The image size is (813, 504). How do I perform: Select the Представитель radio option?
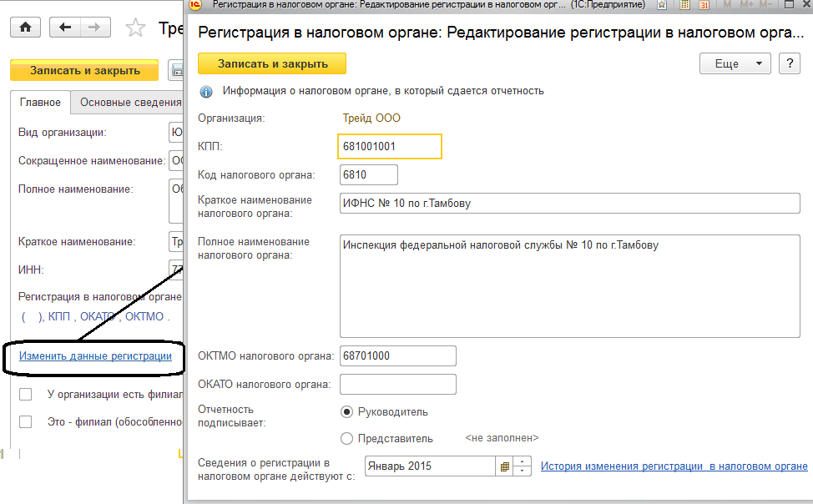347,438
